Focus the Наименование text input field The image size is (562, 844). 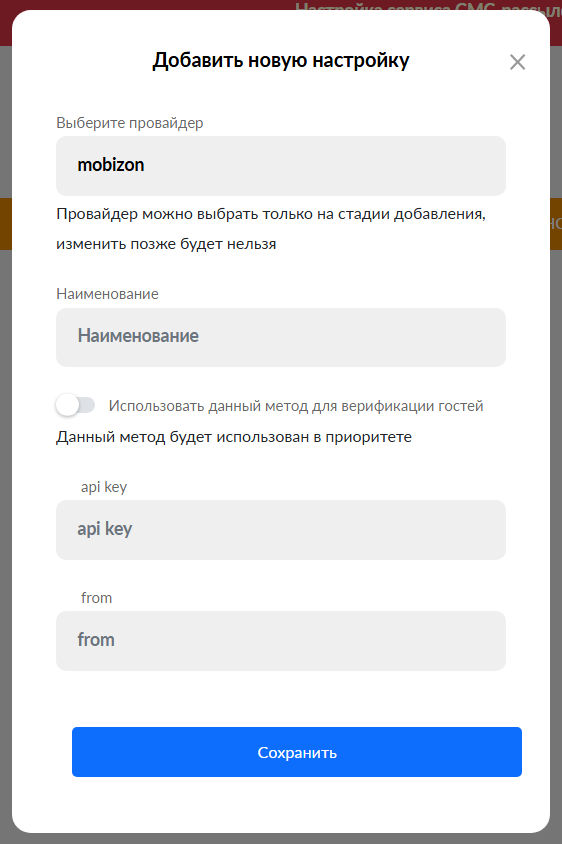pyautogui.click(x=280, y=337)
